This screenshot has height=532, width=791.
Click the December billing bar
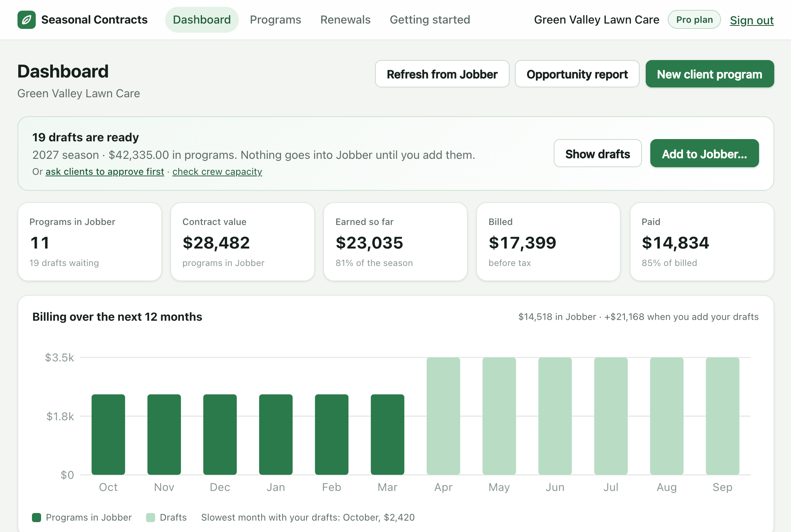(220, 434)
